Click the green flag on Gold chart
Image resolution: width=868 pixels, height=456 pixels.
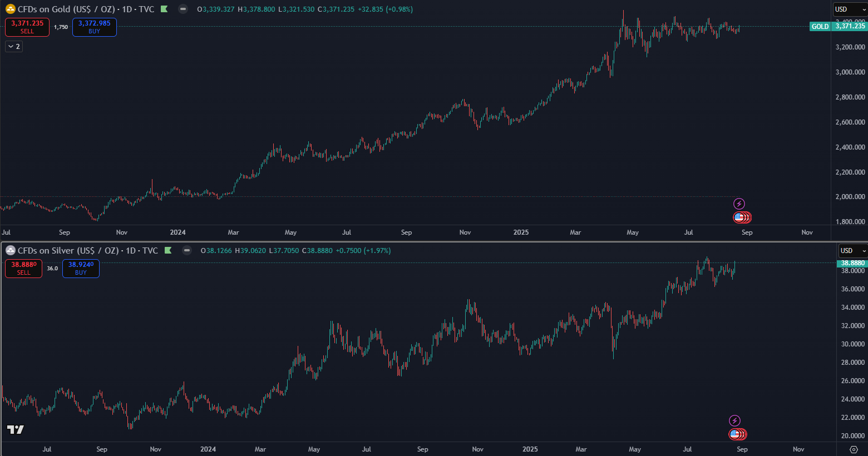pyautogui.click(x=164, y=9)
